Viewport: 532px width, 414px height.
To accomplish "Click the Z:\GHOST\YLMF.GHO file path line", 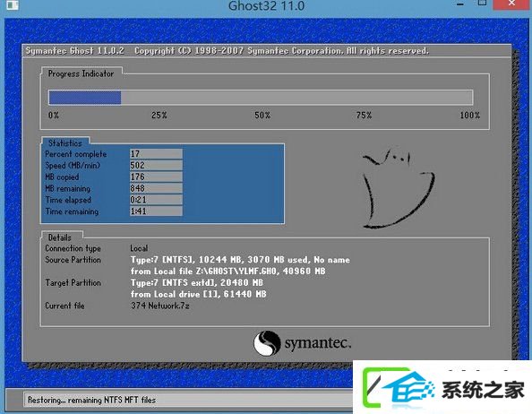I will pyautogui.click(x=228, y=272).
